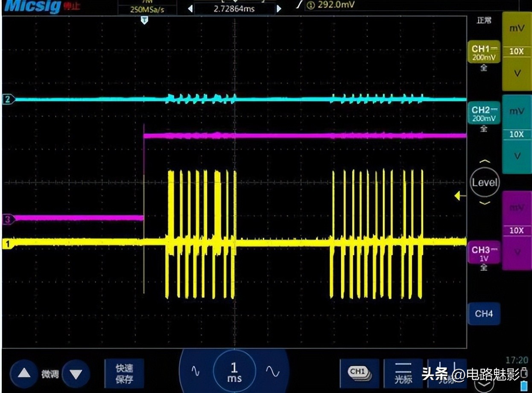This screenshot has width=532, height=393.
Task: Select V scale on cyan CH2 strip
Action: pyautogui.click(x=517, y=156)
